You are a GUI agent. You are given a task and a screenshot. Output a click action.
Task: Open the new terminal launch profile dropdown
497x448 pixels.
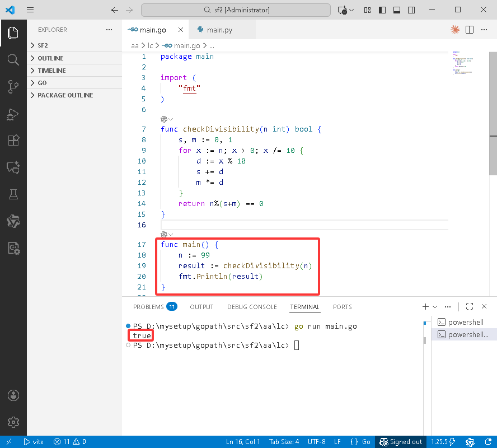point(435,306)
